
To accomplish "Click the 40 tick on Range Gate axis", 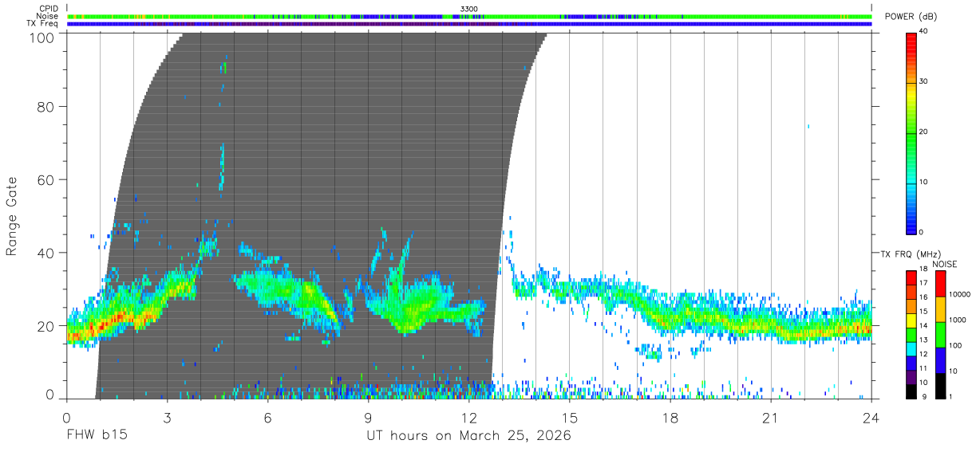I will pyautogui.click(x=45, y=253).
